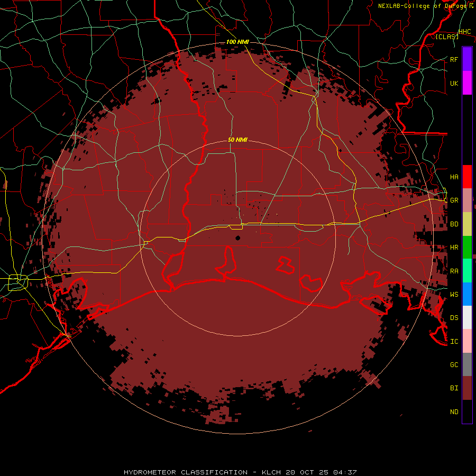Click the HA red legend swatch
The width and height of the screenshot is (476, 476).
click(467, 177)
